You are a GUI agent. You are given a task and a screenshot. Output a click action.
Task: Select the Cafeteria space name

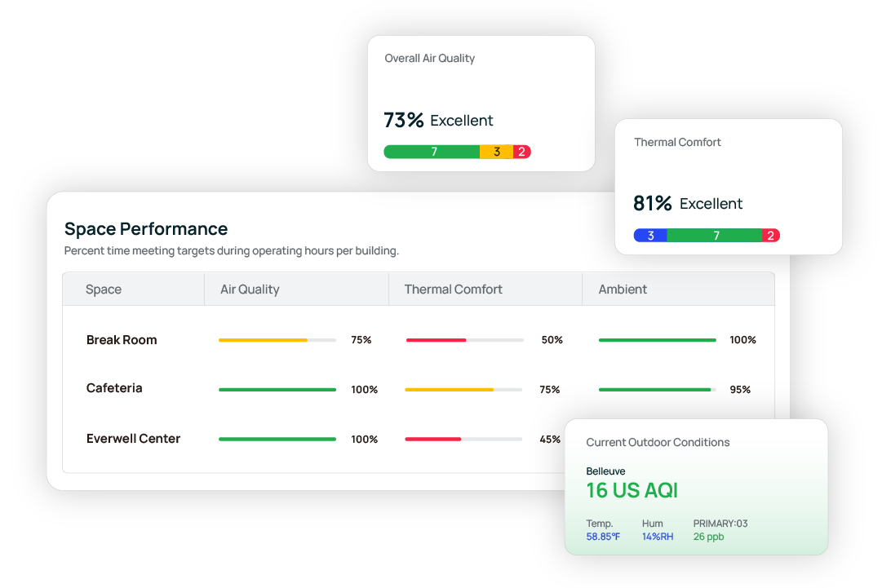point(114,388)
